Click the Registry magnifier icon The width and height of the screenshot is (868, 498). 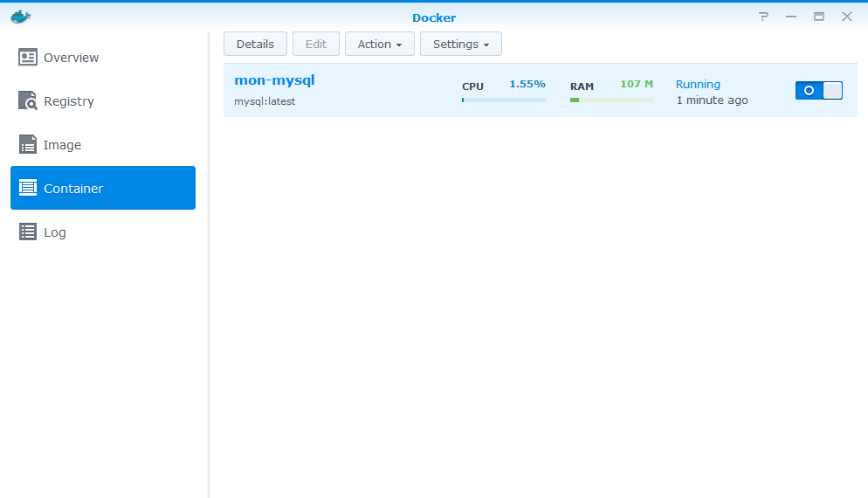coord(28,100)
